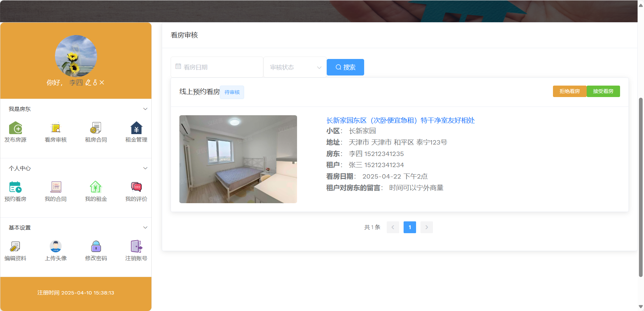Image resolution: width=644 pixels, height=311 pixels.
Task: Click the 接受看房 button
Action: pyautogui.click(x=603, y=91)
